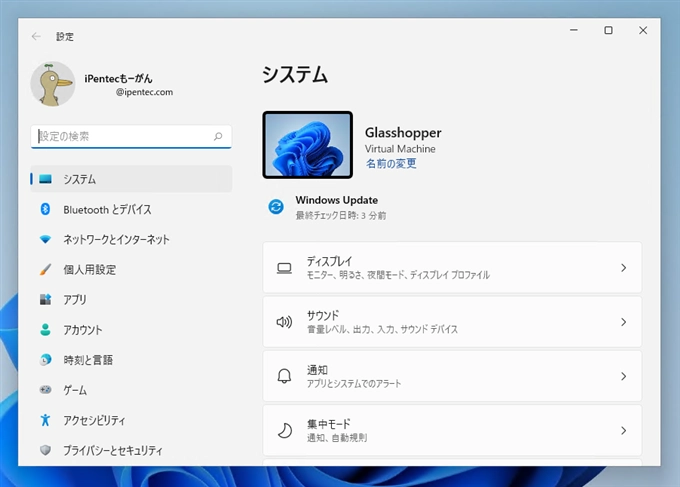680x487 pixels.
Task: Click the 名前の変更 rename link
Action: tap(391, 163)
